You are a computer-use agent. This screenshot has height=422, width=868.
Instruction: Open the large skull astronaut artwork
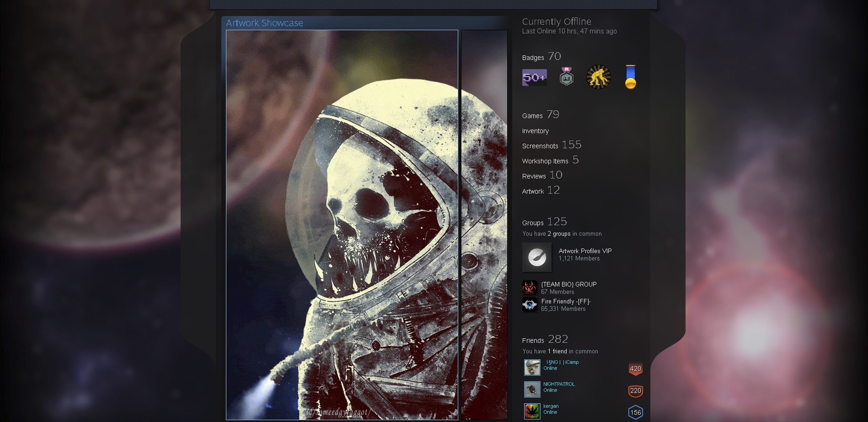pos(342,225)
